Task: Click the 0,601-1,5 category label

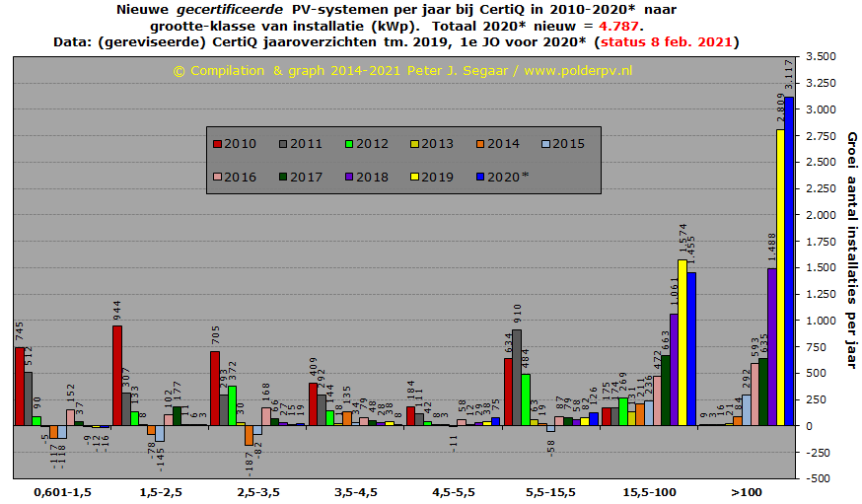Action: (63, 492)
